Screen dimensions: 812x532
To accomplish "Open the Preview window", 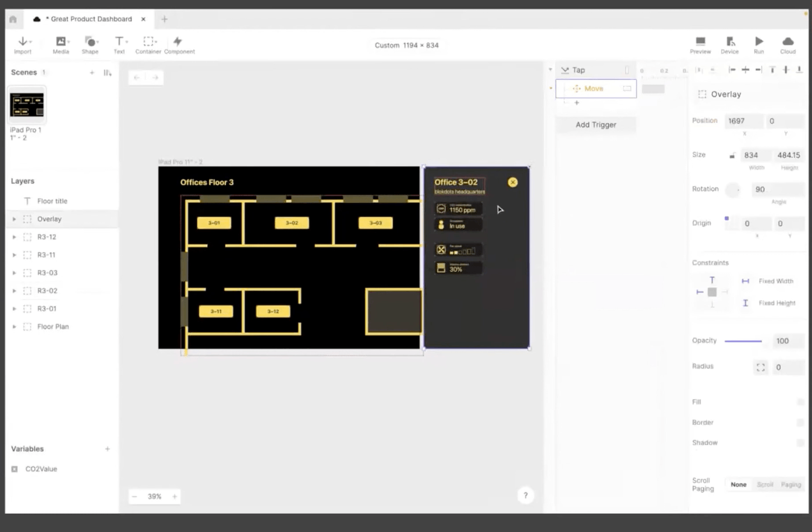I will (700, 42).
